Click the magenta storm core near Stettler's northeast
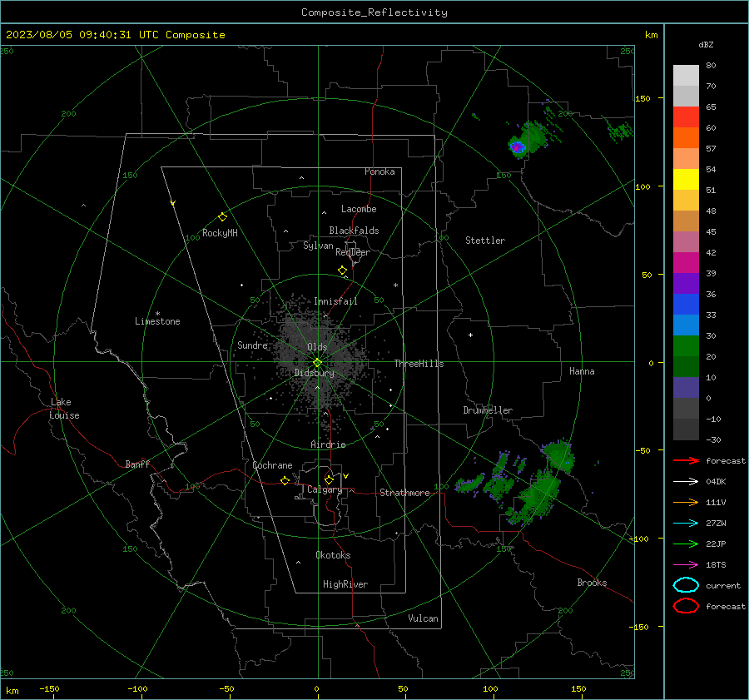Viewport: 749px width, 700px height. click(515, 147)
